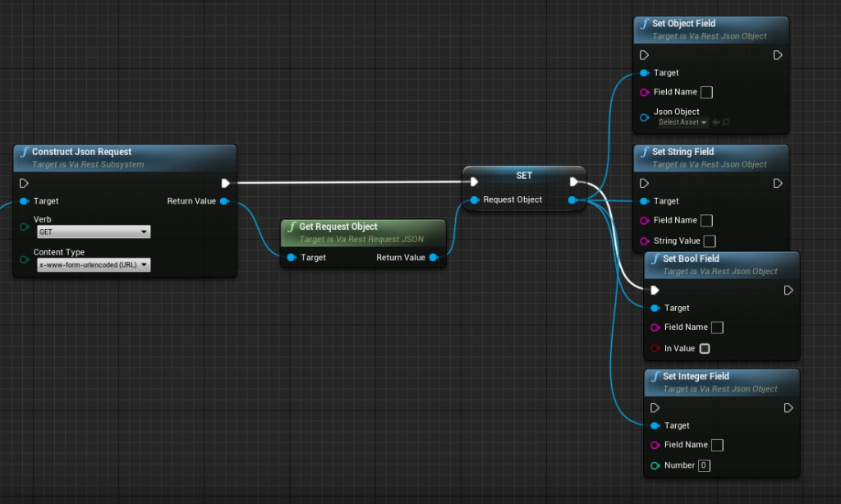Viewport: 841px width, 504px height.
Task: Click the browse to asset magnifier icon
Action: click(x=726, y=122)
